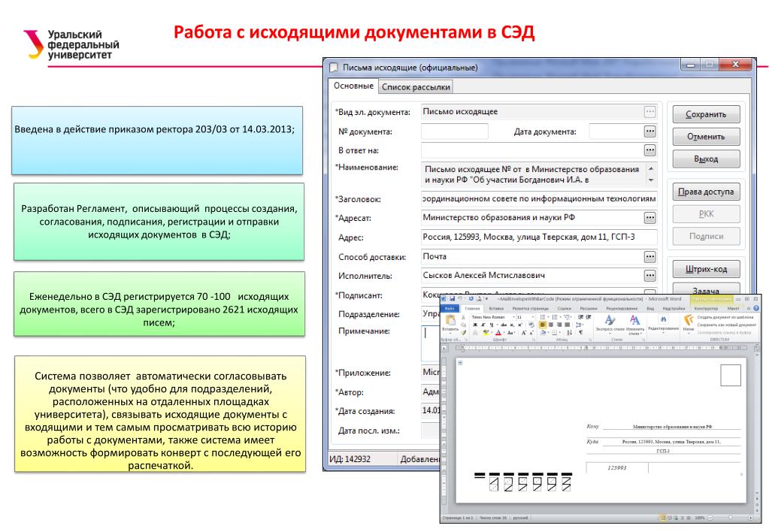769x532 pixels.
Task: Apply strikethrough (abc) formatting in Word
Action: pyautogui.click(x=504, y=325)
